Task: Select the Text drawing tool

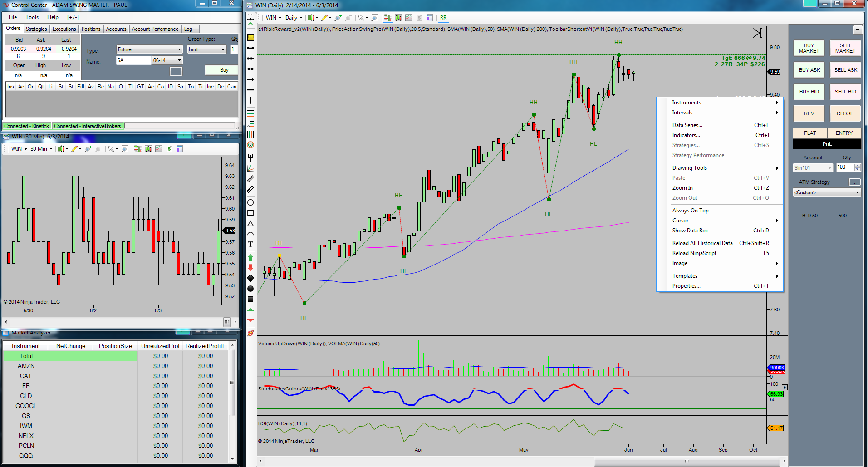Action: 250,244
